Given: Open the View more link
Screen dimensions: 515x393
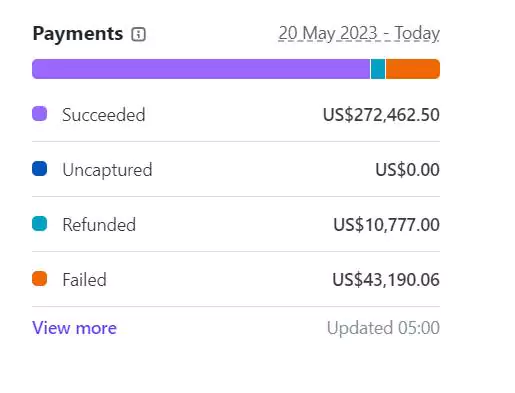Looking at the screenshot, I should (74, 328).
